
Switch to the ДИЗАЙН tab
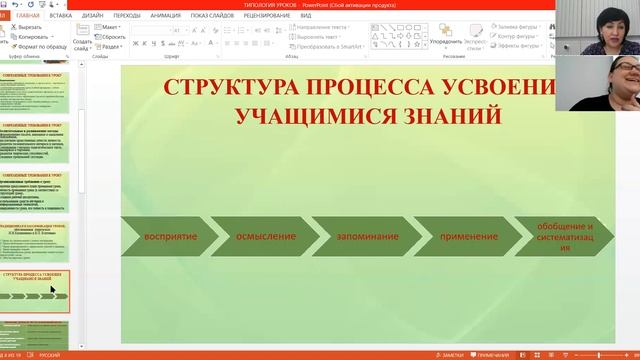pos(93,16)
